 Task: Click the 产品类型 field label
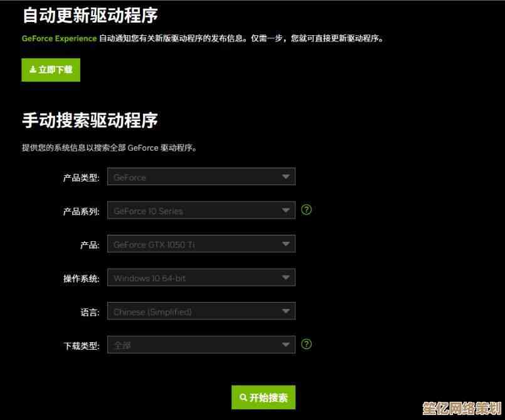[x=81, y=178]
